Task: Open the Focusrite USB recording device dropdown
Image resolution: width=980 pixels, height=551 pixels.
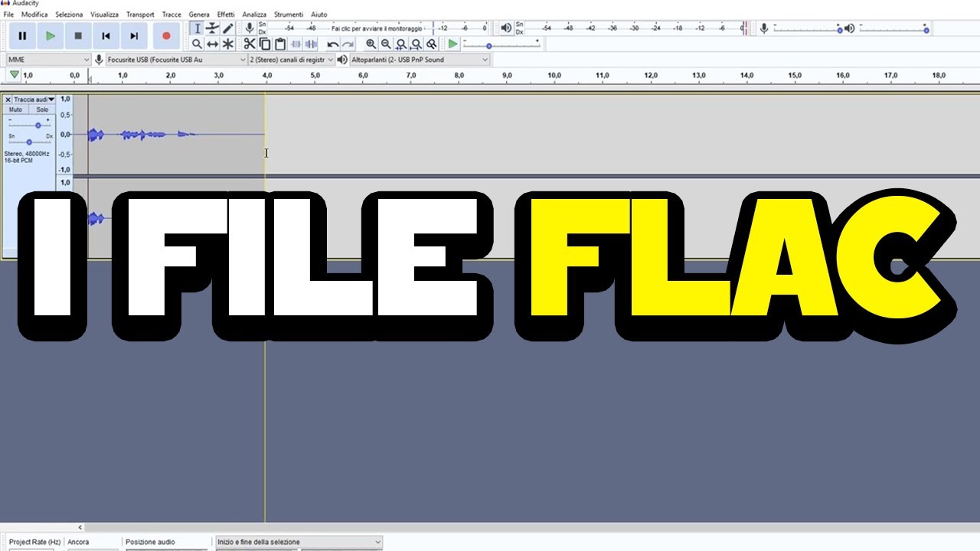Action: coord(176,60)
